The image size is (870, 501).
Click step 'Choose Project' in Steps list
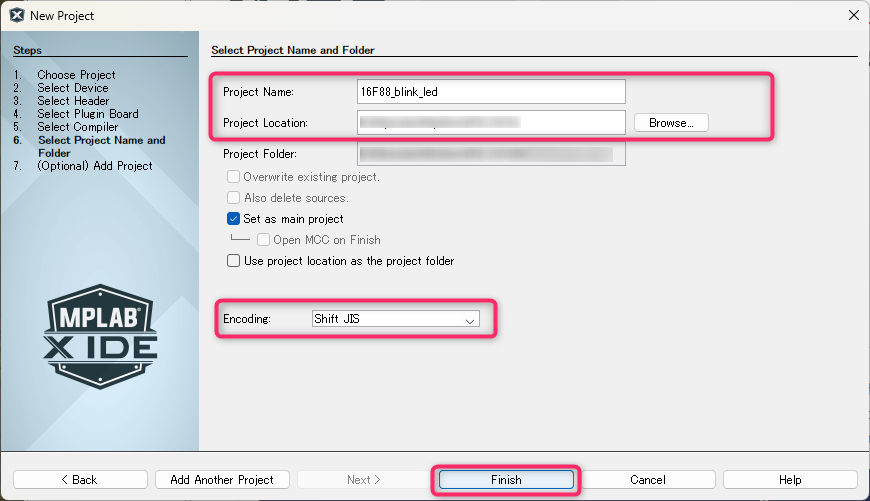coord(76,75)
